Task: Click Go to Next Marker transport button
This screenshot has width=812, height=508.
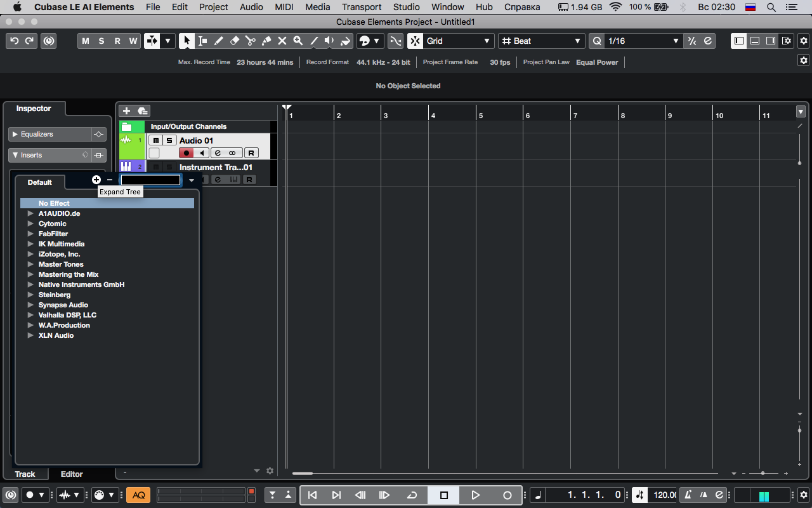Action: (336, 495)
